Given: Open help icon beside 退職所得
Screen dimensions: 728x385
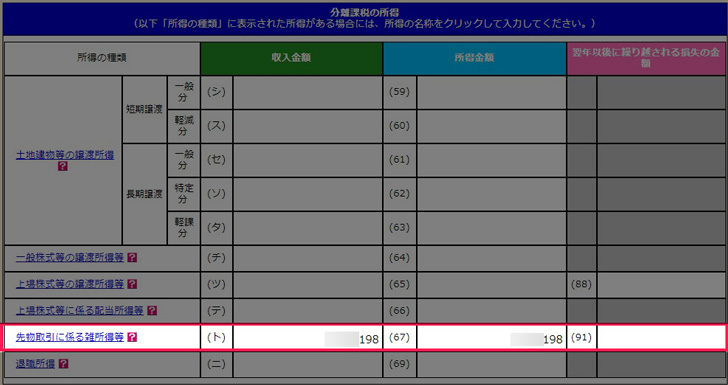Looking at the screenshot, I should pos(64,364).
